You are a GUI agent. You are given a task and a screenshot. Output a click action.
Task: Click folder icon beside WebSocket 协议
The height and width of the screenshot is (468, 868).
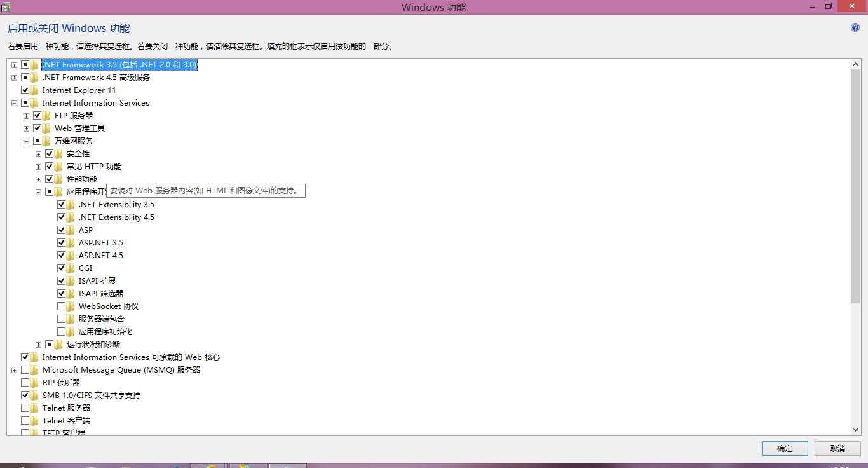coord(71,306)
